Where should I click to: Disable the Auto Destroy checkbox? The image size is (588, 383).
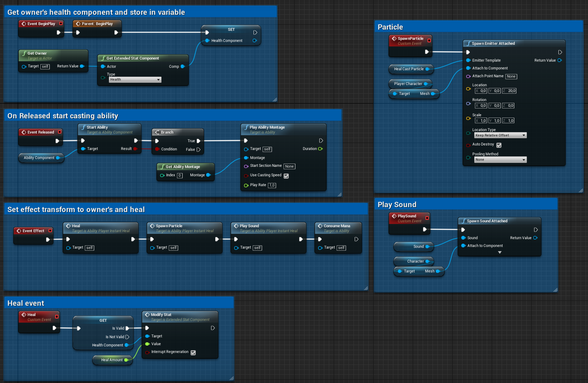point(499,145)
